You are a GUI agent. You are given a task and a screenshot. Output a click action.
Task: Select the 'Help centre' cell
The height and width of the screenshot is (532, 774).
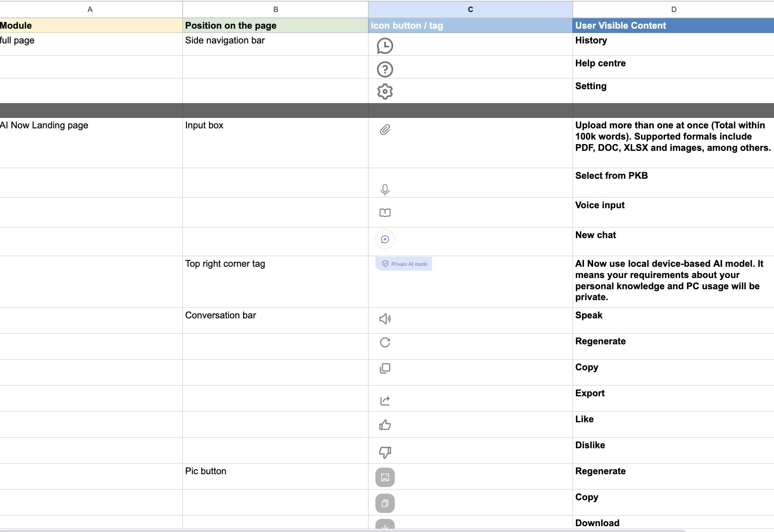click(674, 67)
